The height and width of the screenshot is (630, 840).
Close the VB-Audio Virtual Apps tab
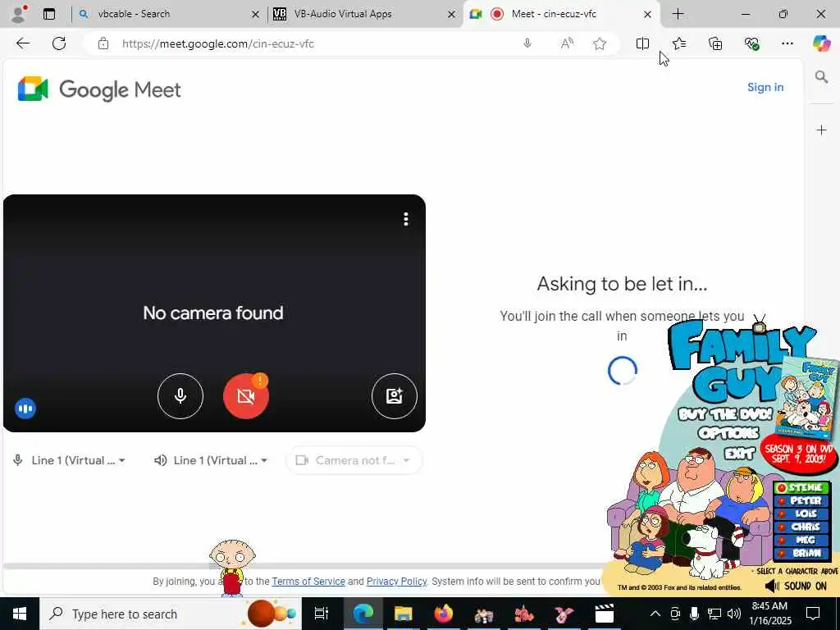pyautogui.click(x=452, y=15)
